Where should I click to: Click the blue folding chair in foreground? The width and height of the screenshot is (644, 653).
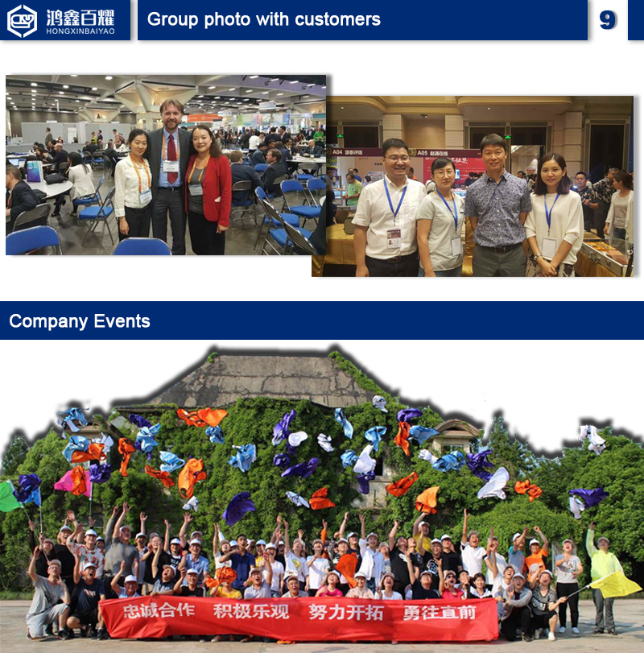click(33, 240)
